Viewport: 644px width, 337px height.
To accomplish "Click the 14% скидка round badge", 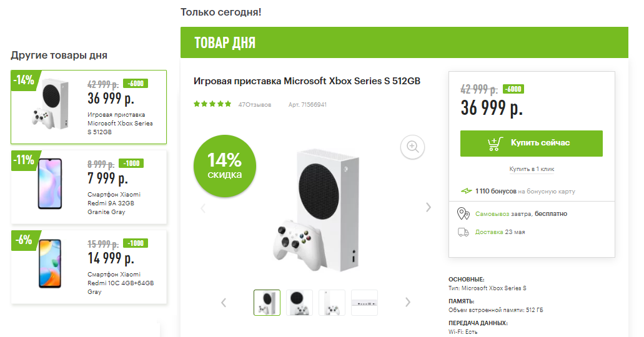I will [225, 166].
